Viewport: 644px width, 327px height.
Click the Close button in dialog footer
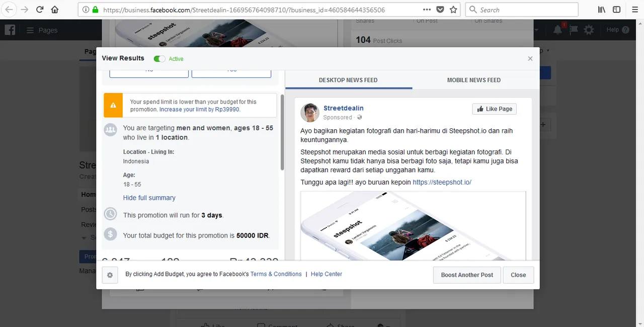click(518, 275)
